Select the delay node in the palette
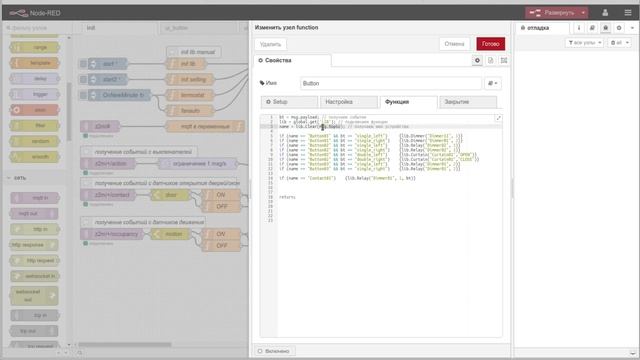The height and width of the screenshot is (360, 640). pyautogui.click(x=35, y=79)
